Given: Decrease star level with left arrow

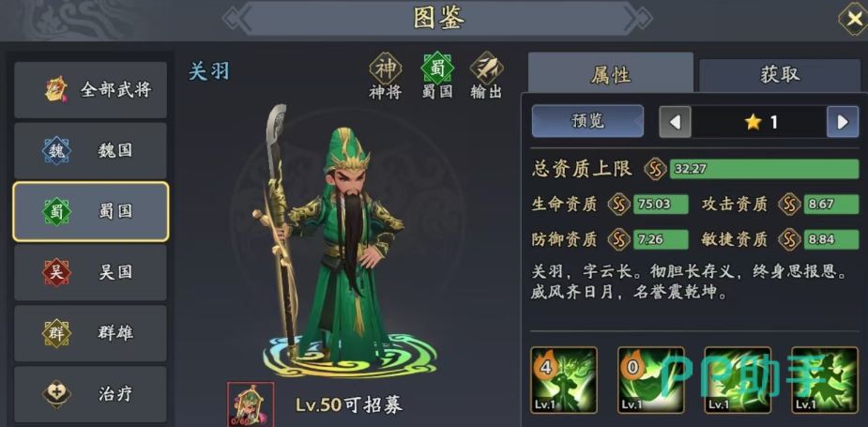Looking at the screenshot, I should (675, 122).
